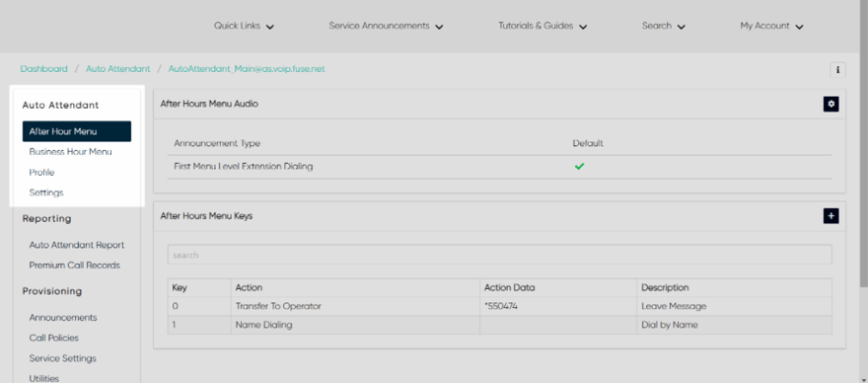Open the Profile sidebar item
Screen dimensions: 868x383
[x=41, y=173]
